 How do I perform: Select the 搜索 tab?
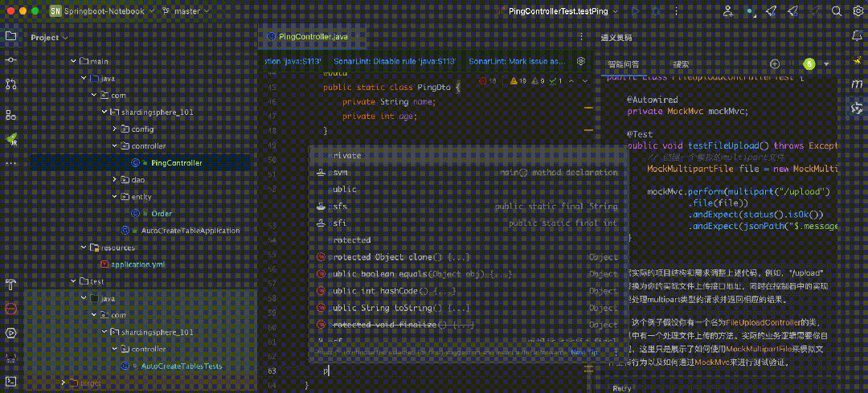[x=681, y=64]
